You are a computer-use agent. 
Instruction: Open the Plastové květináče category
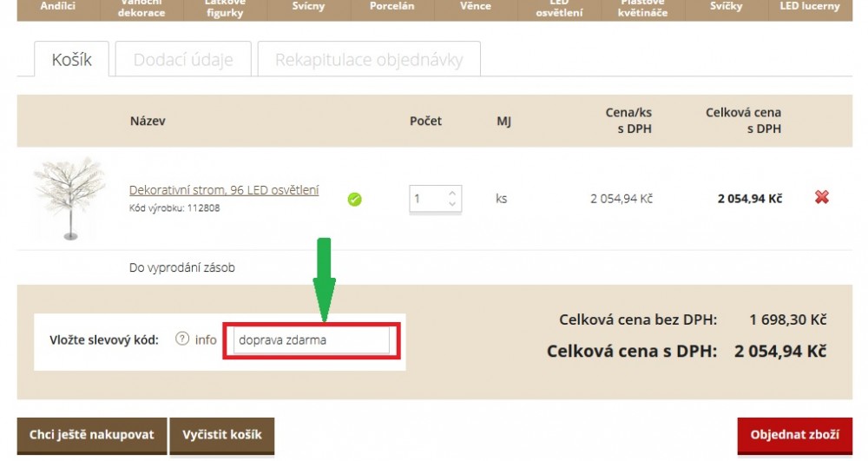tap(642, 7)
